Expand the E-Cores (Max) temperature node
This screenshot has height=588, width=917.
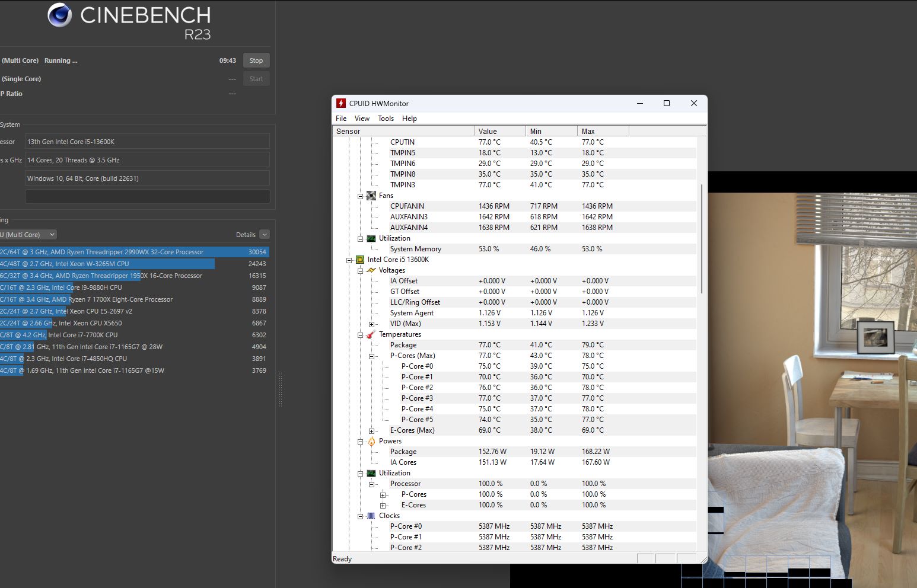(x=371, y=431)
